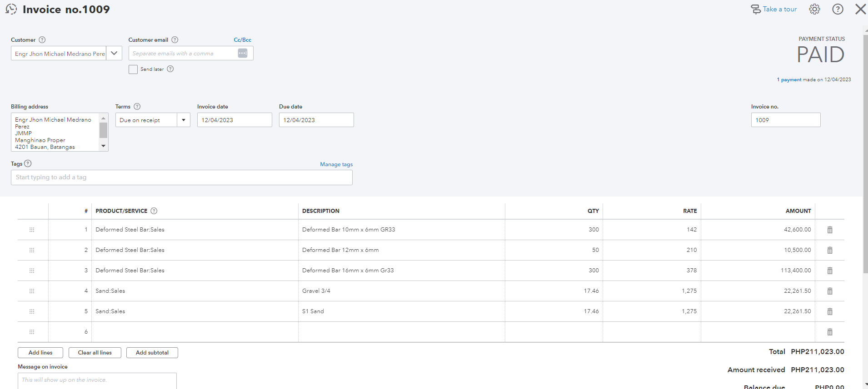Delete the Gravel 3/4 line item

[829, 291]
